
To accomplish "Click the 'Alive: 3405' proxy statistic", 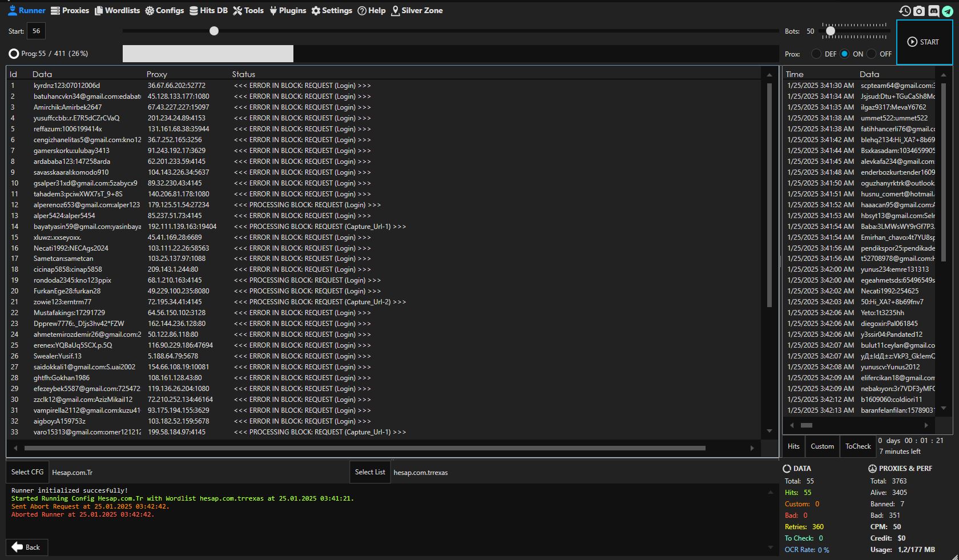I will pos(889,493).
